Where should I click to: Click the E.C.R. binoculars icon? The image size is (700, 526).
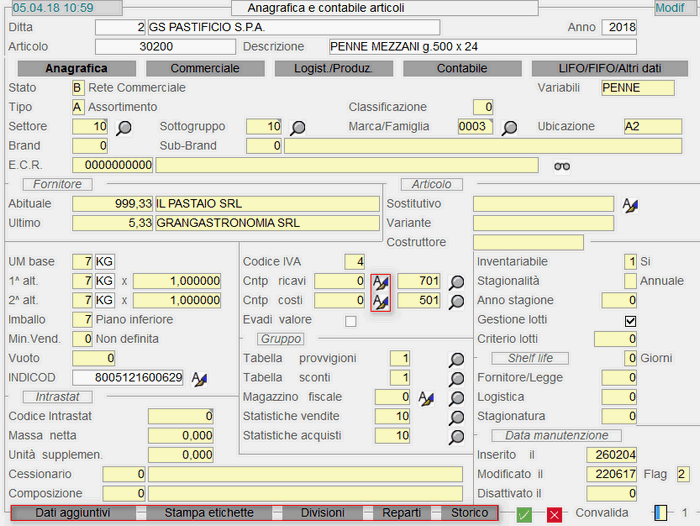pyautogui.click(x=563, y=165)
